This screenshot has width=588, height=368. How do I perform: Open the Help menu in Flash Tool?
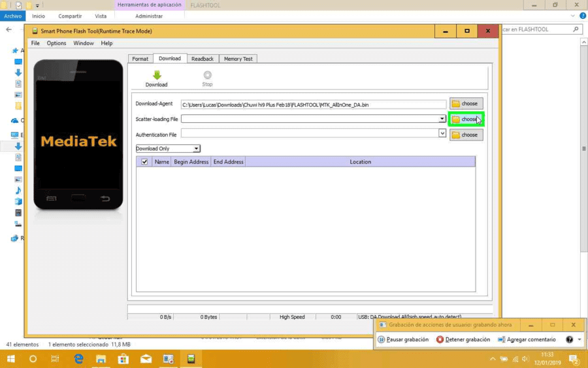point(106,43)
